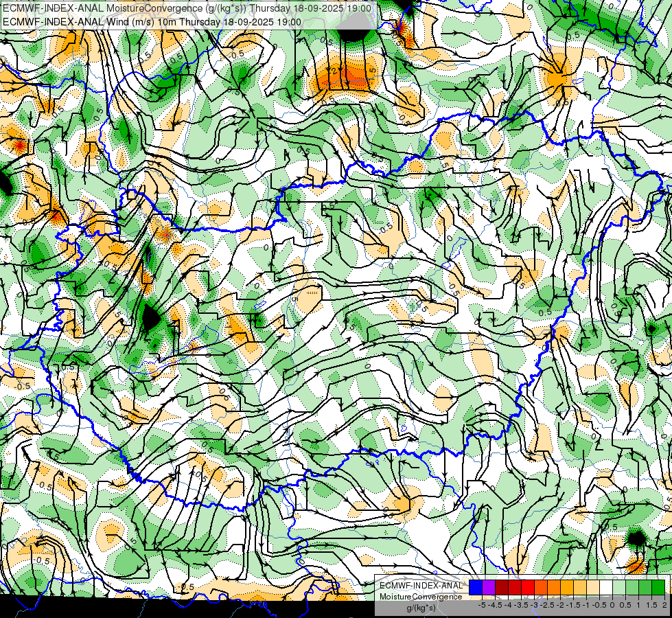
Task: Select the darkest green legend swatch
Action: [x=658, y=587]
